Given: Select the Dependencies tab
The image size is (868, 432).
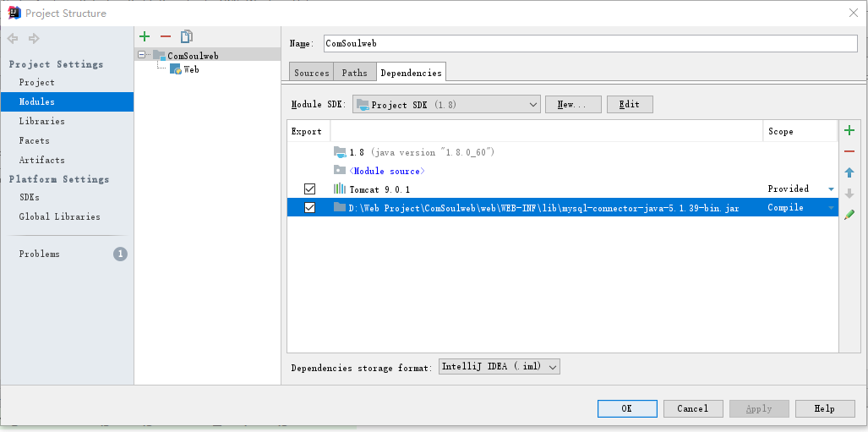Looking at the screenshot, I should coord(412,73).
